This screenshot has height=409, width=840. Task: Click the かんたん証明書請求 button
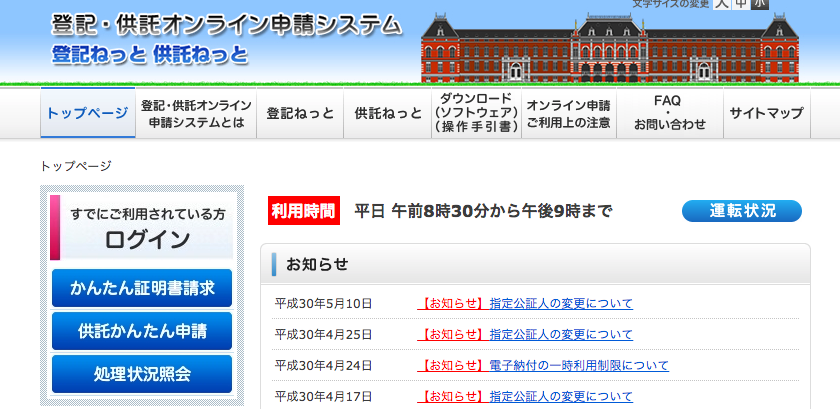[x=142, y=288]
